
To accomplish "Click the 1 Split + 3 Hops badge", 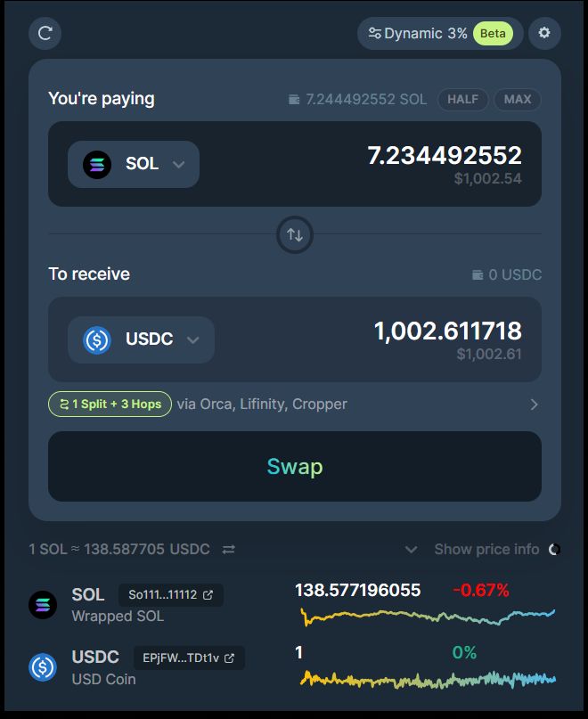I will point(110,404).
